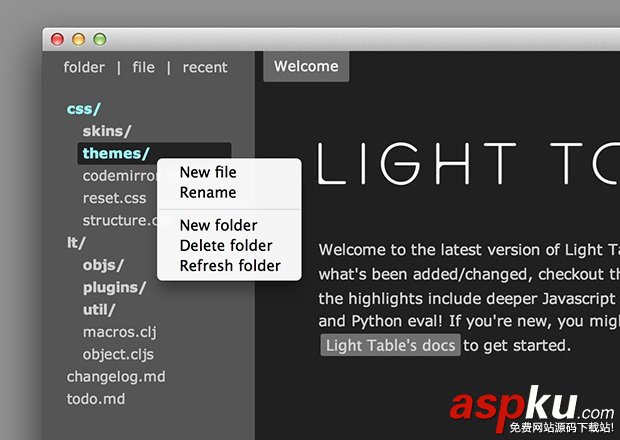Open changelog.md file

point(116,377)
